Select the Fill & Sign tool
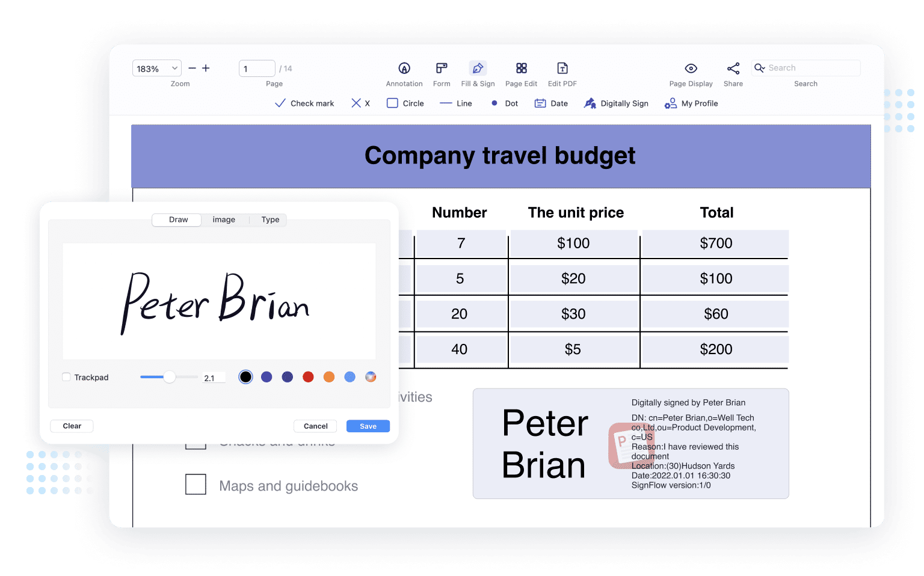 tap(478, 69)
